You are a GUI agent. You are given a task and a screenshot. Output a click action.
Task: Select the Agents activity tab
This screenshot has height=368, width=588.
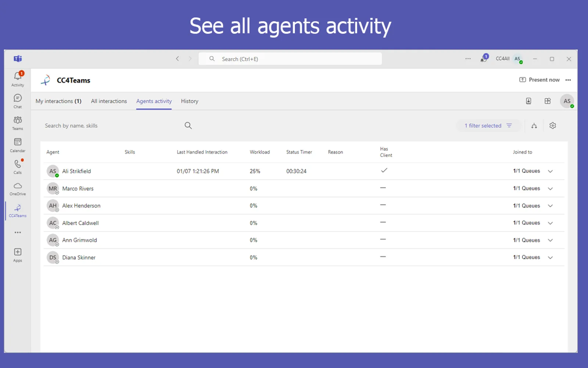pyautogui.click(x=154, y=101)
